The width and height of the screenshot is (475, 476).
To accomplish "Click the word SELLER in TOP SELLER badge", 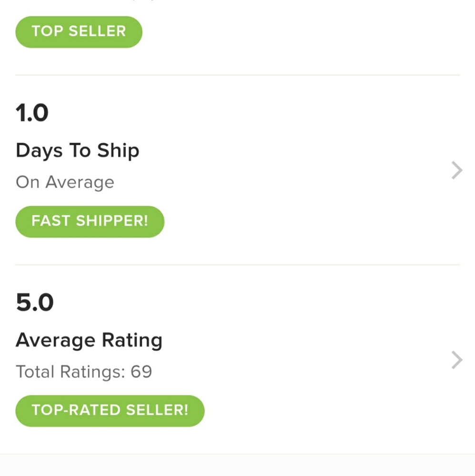I will [x=97, y=31].
